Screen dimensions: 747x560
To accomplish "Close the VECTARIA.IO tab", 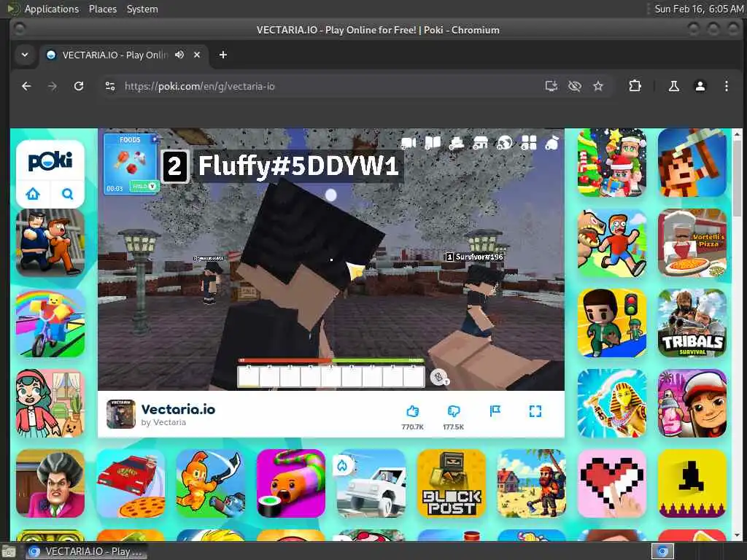I will 197,55.
